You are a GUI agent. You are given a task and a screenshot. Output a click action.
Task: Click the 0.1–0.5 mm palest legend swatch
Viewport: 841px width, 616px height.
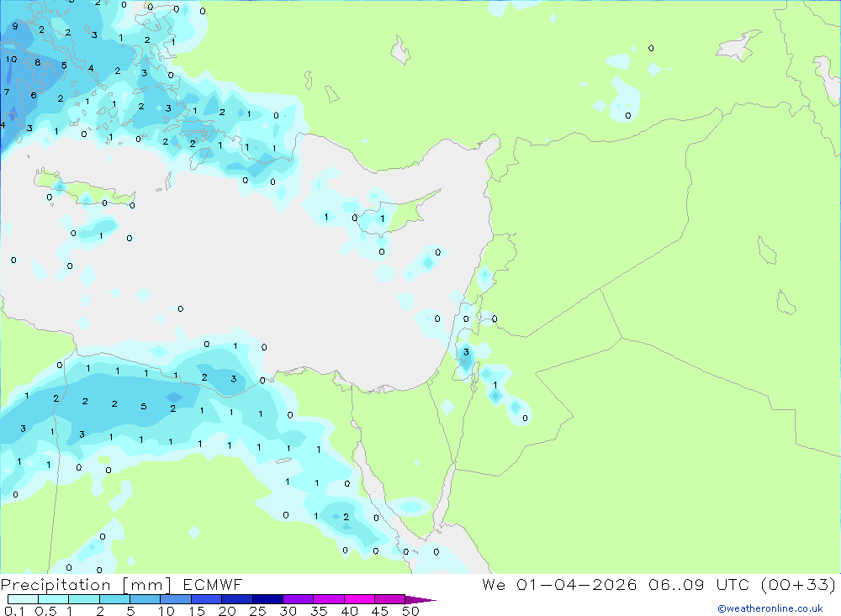(23, 599)
